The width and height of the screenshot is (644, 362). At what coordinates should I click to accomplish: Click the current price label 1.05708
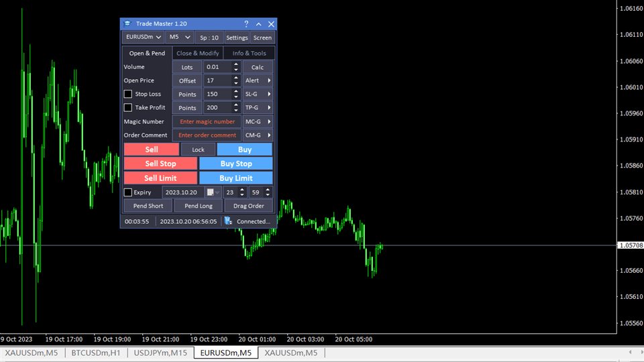(631, 245)
